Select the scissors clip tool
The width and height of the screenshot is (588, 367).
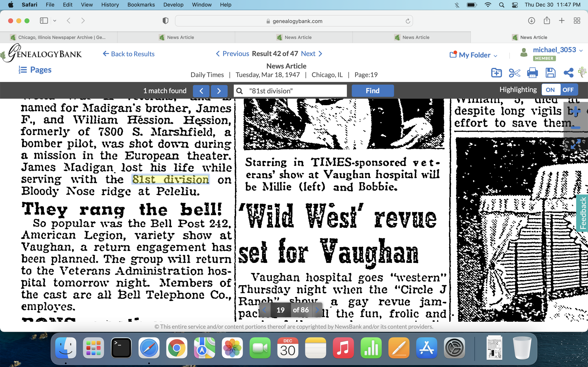click(514, 73)
